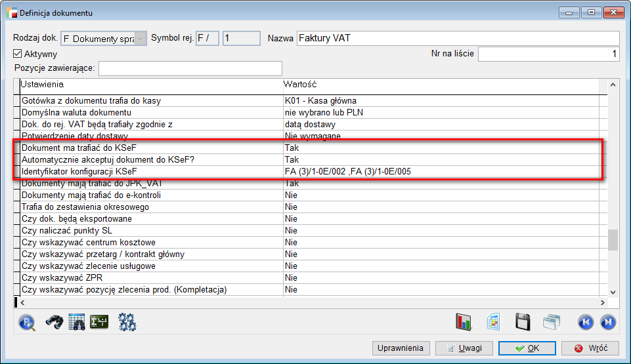Viewport: 631px width, 364px height.
Task: Click the green sum calculation icon
Action: 99,322
